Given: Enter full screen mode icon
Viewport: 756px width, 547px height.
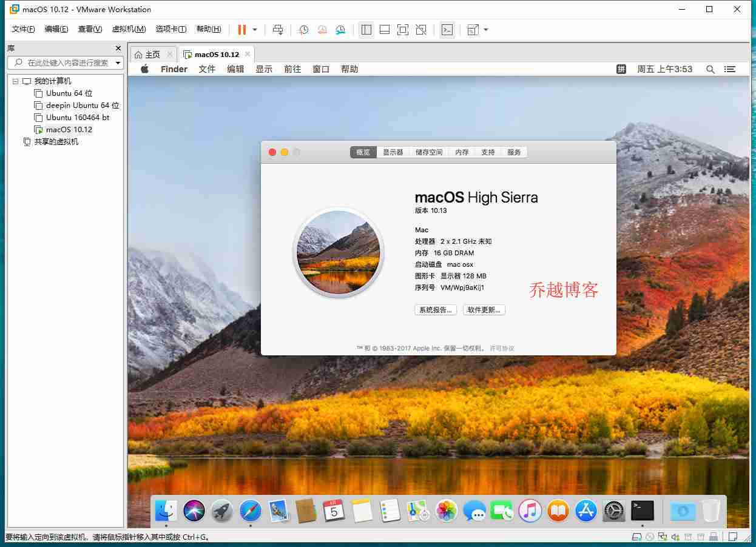Looking at the screenshot, I should point(402,30).
